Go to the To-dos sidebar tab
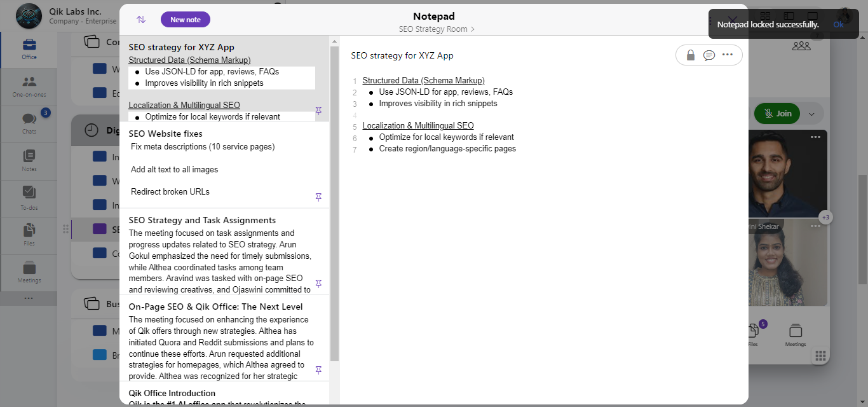The width and height of the screenshot is (868, 407). tap(29, 198)
